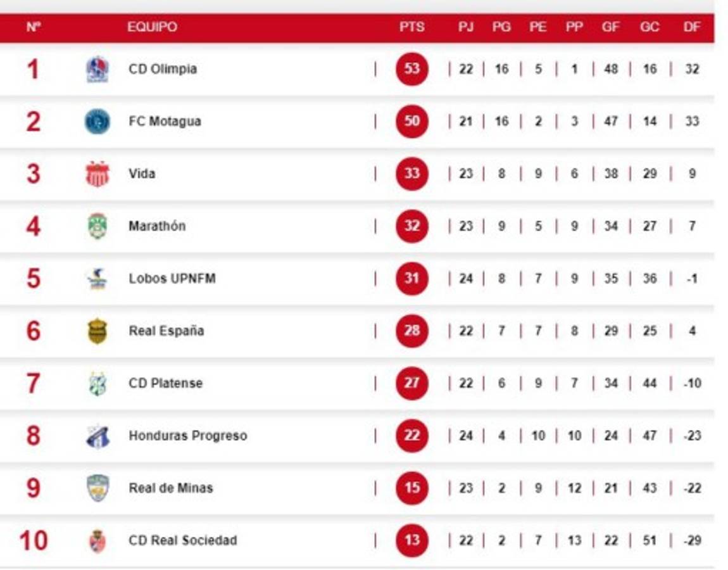The image size is (728, 570).
Task: Open the Honduras Progreso team name link
Action: click(187, 436)
